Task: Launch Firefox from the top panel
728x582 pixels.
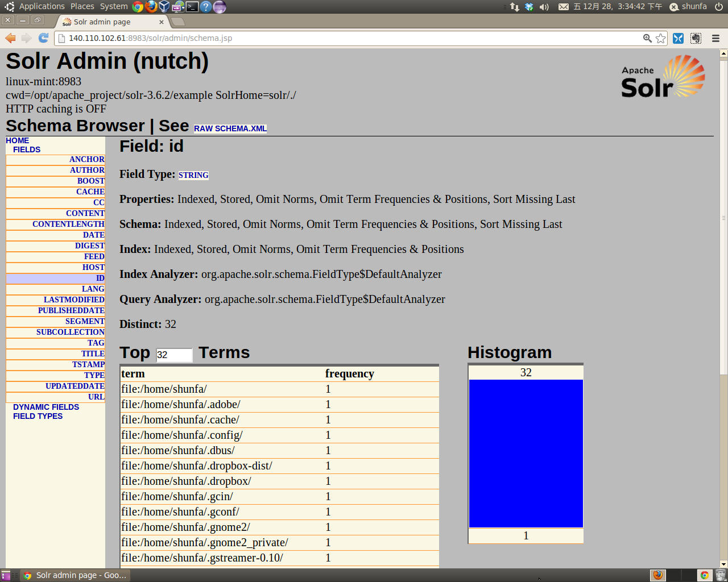Action: (151, 7)
